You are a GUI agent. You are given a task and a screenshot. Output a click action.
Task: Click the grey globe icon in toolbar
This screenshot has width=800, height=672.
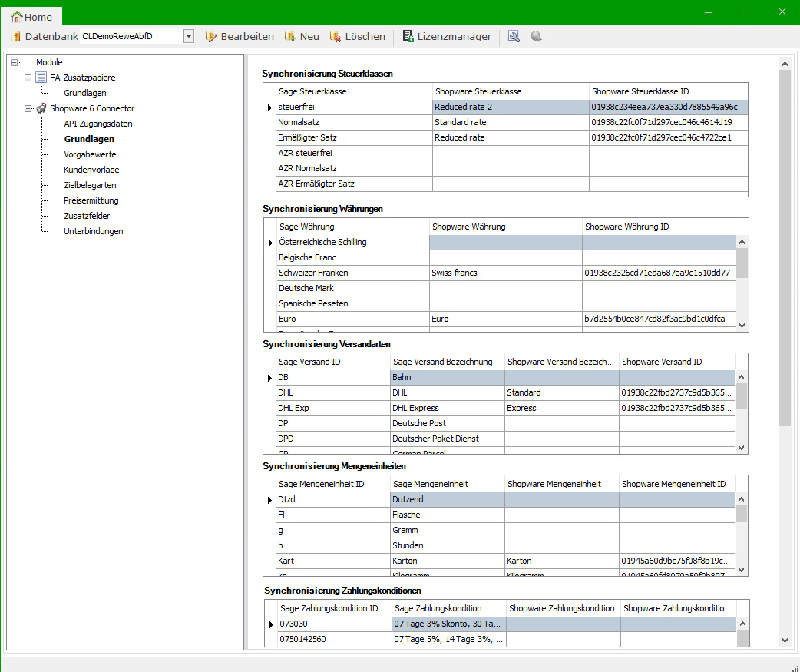point(536,37)
